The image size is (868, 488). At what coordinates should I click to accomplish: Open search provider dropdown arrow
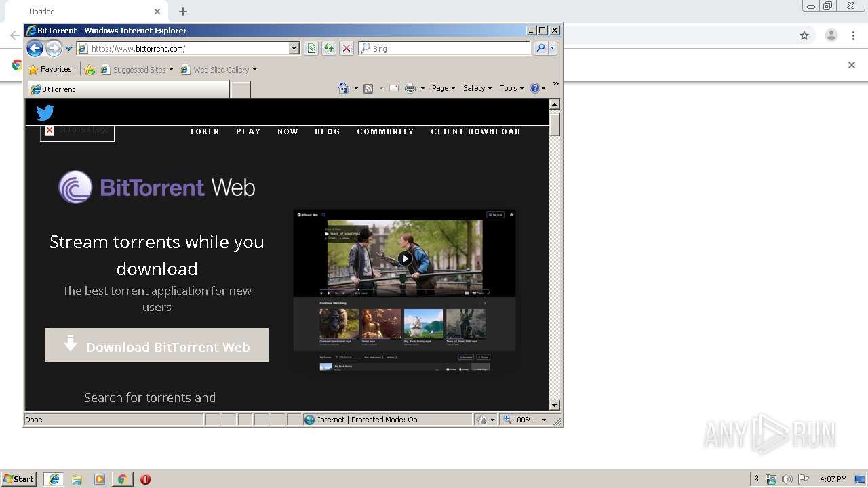point(553,48)
